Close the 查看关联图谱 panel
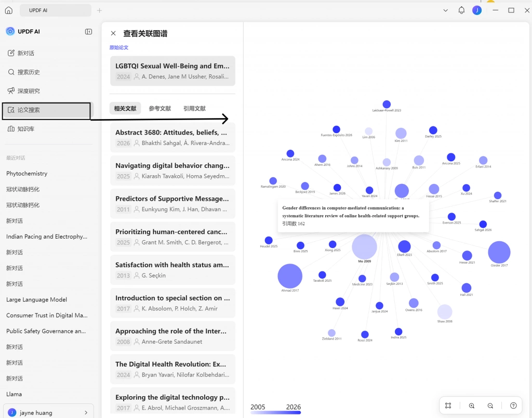Image resolution: width=532 pixels, height=418 pixels. coord(113,33)
